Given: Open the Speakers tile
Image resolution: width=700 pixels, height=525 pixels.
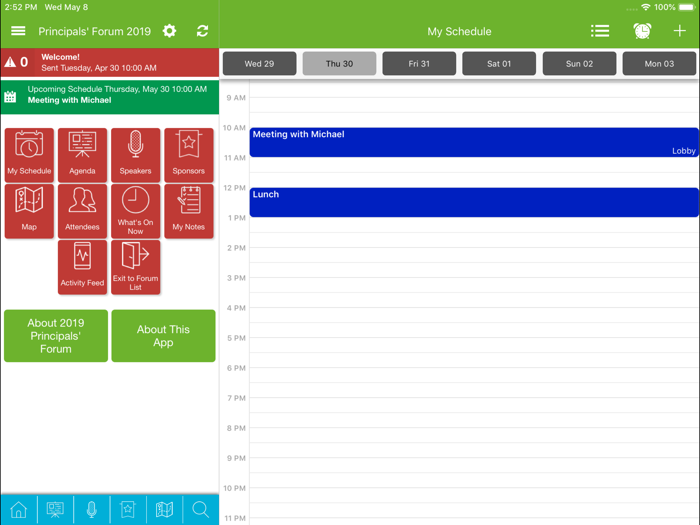Looking at the screenshot, I should 135,154.
